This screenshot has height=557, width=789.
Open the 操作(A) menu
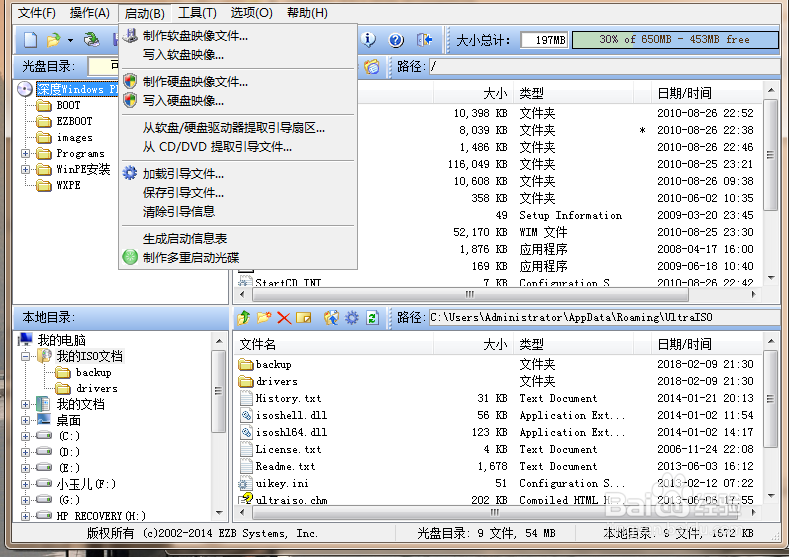90,13
